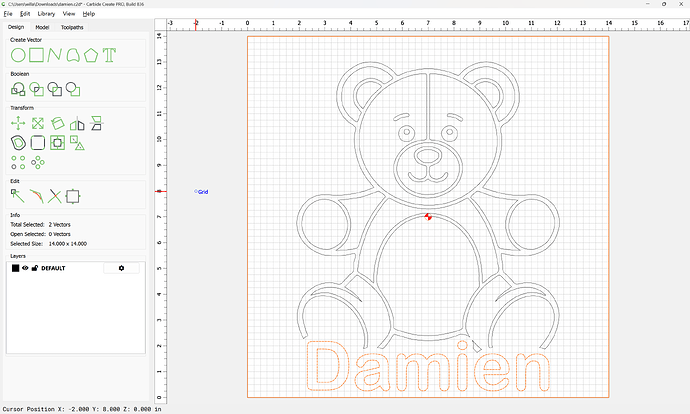
Task: Expand the Edit menu
Action: click(25, 14)
